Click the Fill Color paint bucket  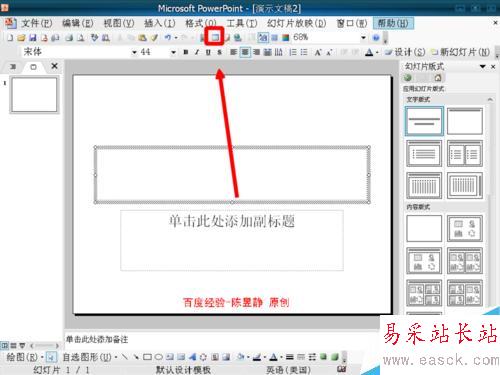[x=241, y=357]
